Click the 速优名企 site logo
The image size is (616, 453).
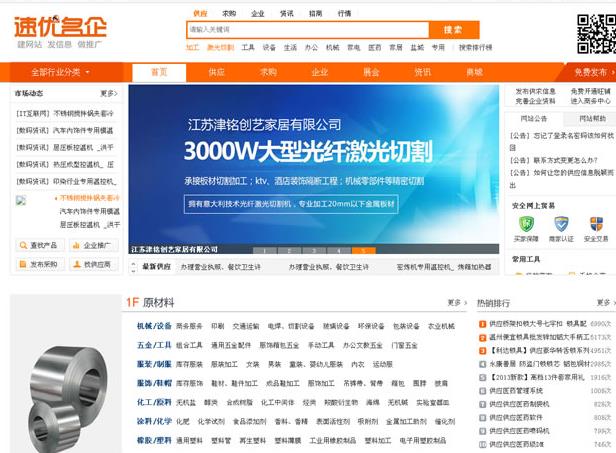point(60,27)
